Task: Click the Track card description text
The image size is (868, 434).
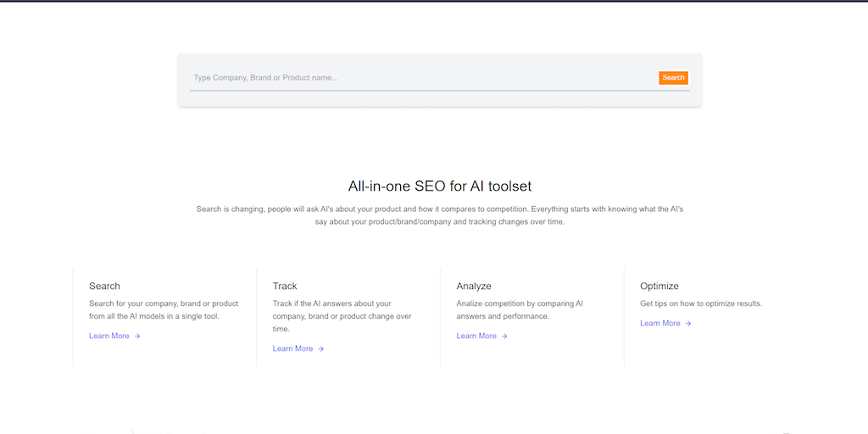Action: (342, 316)
